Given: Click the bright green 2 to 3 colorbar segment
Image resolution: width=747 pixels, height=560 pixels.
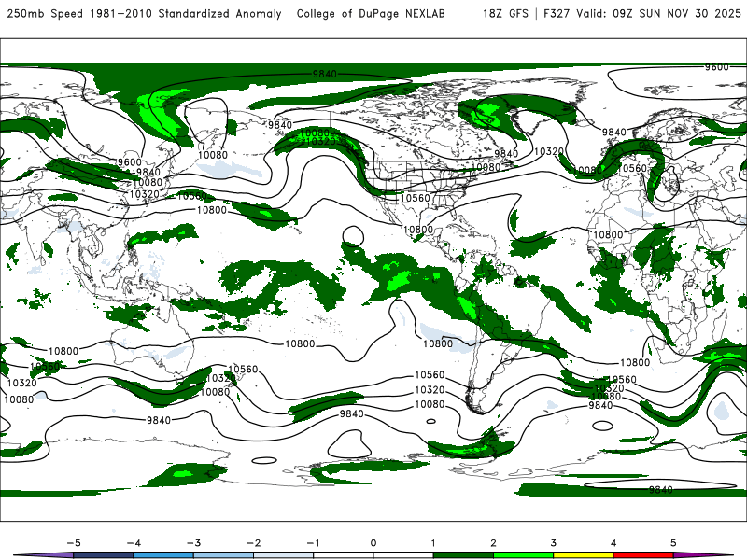Looking at the screenshot, I should [x=523, y=555].
